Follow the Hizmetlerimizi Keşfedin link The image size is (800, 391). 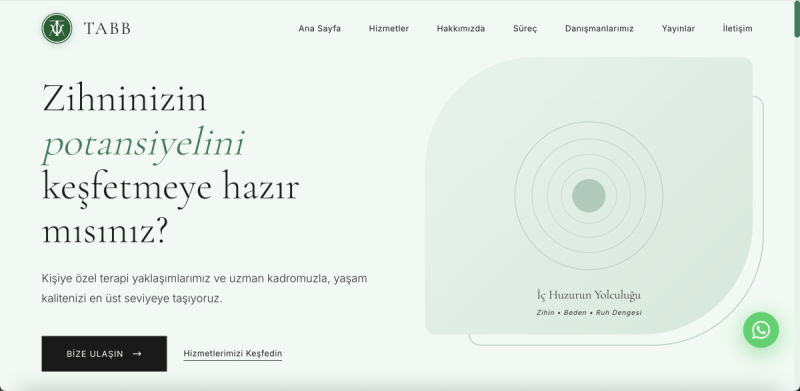[x=233, y=354]
